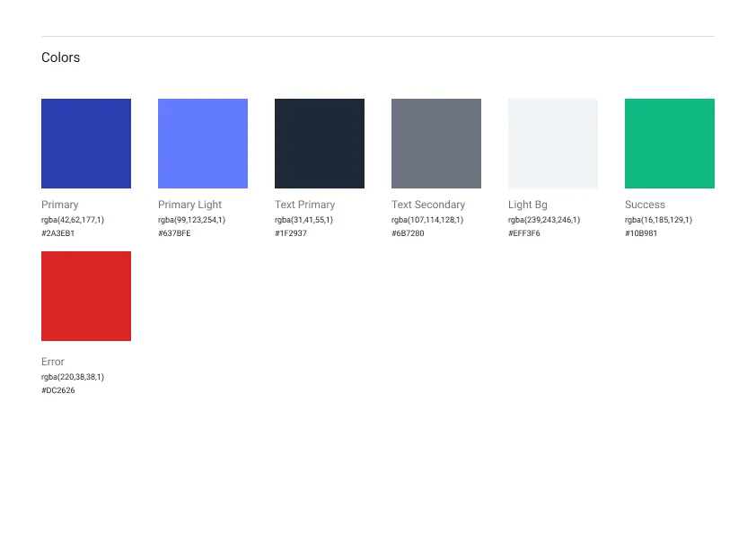The height and width of the screenshot is (534, 756).
Task: Select the hex code #2A3EB1
Action: tap(57, 233)
